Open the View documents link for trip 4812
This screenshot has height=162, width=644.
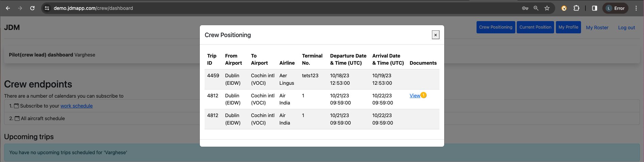coord(415,96)
